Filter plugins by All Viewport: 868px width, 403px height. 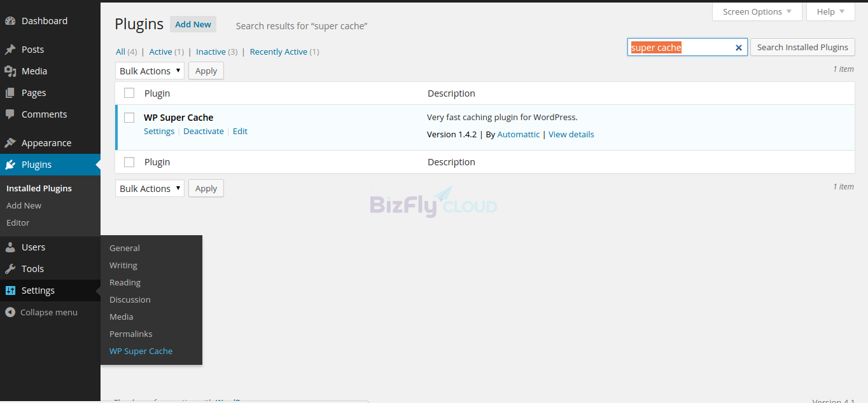120,51
